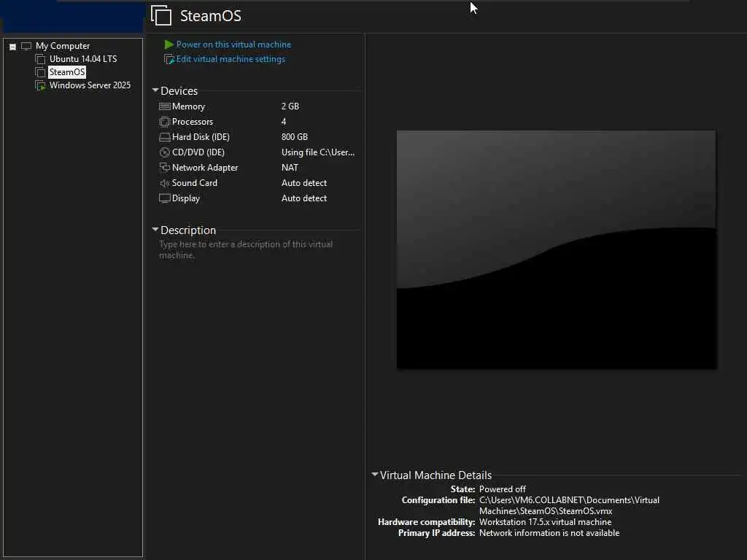Screen dimensions: 747x560
Task: Select My Computer in the library tree
Action: point(63,46)
